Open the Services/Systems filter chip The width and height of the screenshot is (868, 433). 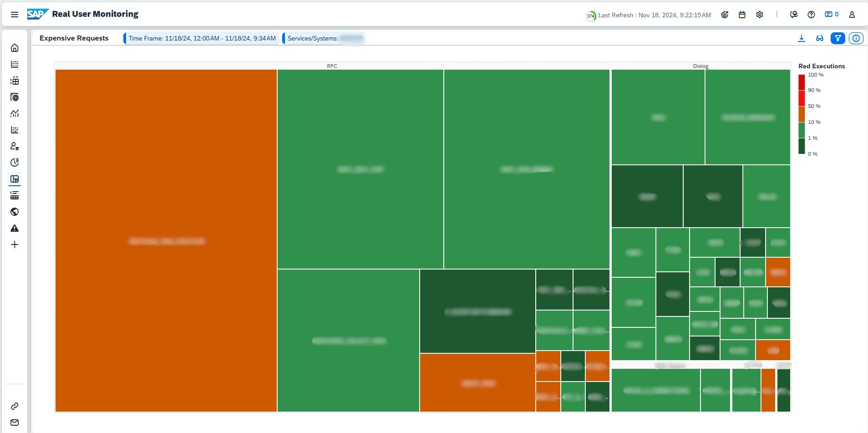pyautogui.click(x=324, y=39)
